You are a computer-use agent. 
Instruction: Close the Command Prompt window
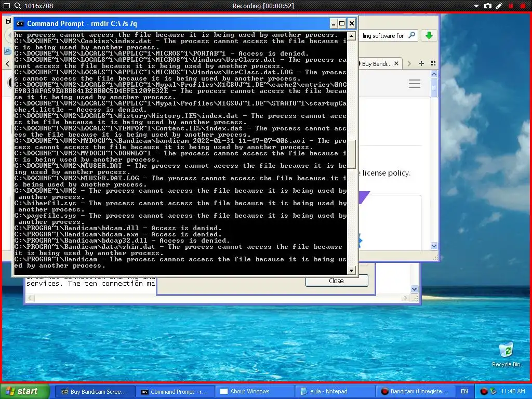tap(352, 23)
